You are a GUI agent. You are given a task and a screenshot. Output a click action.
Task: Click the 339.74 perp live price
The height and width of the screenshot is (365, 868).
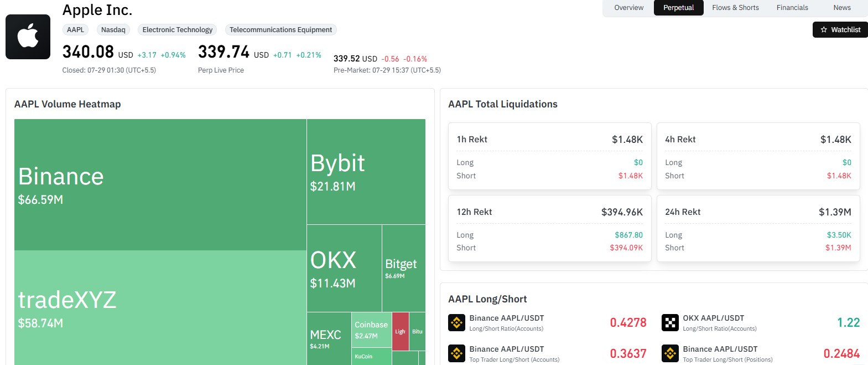pos(224,52)
